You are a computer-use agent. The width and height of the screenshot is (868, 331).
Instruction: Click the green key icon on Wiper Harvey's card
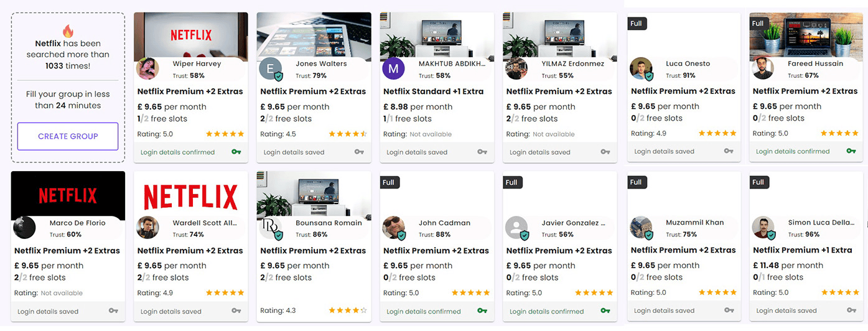(236, 152)
